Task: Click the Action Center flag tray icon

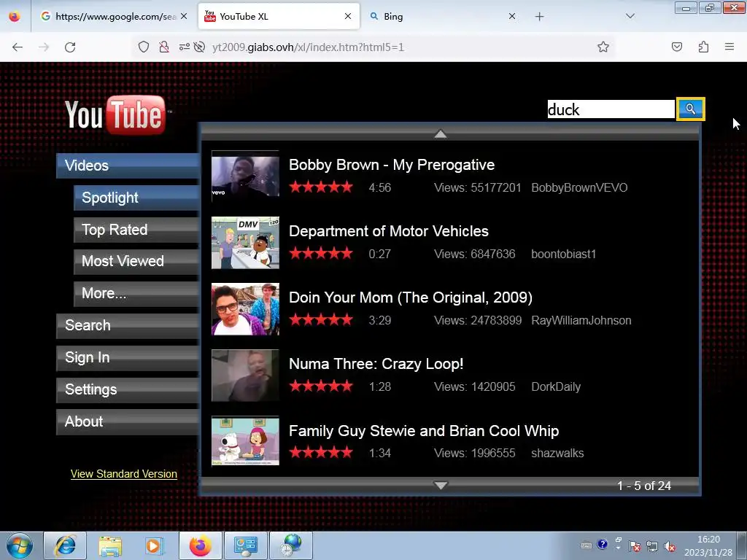Action: 634,546
